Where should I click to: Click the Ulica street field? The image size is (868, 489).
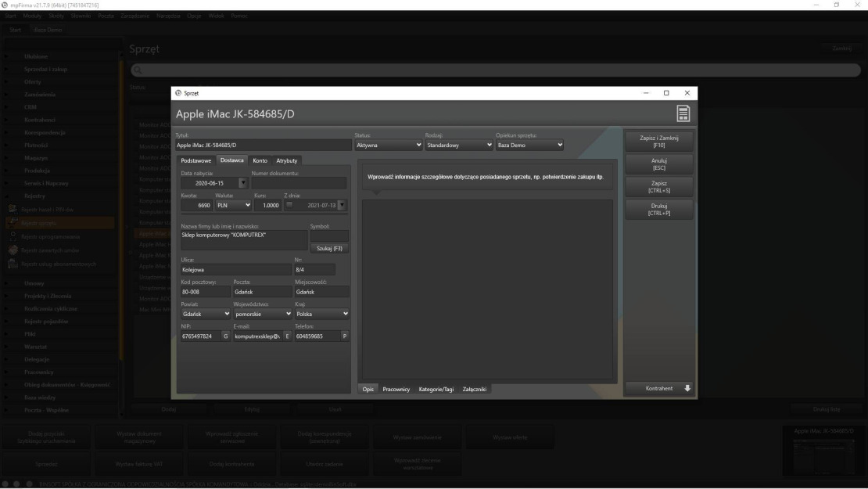pyautogui.click(x=236, y=270)
